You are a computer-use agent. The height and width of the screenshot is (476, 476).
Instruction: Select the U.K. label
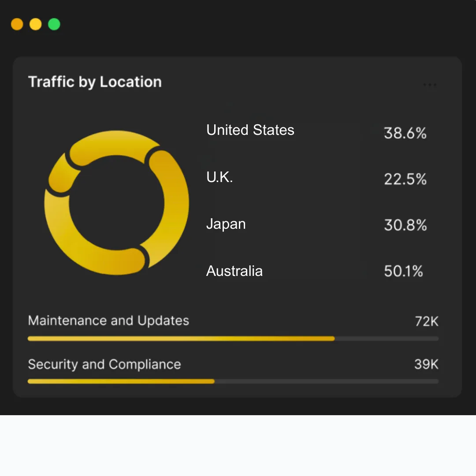point(219,177)
